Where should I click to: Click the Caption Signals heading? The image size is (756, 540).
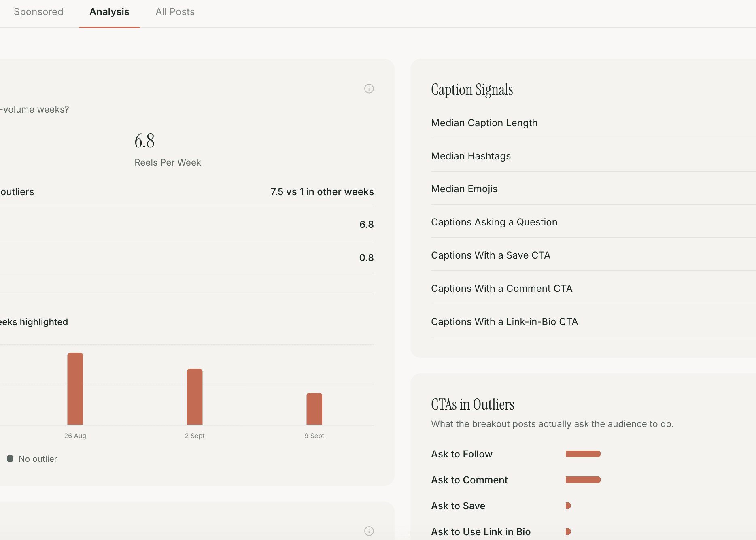click(x=472, y=89)
